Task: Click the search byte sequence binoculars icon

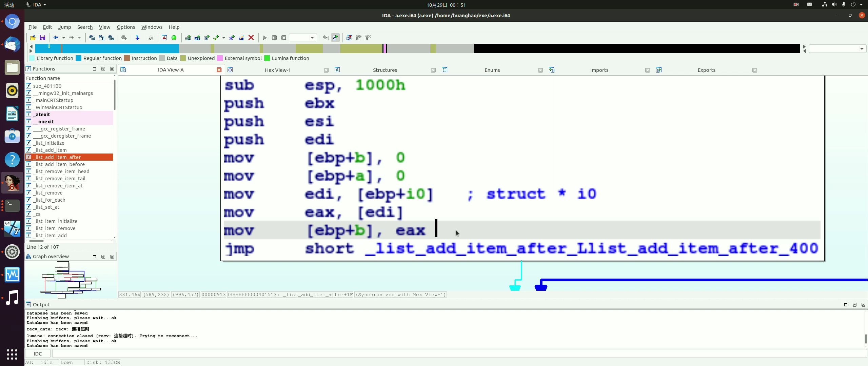Action: (111, 38)
